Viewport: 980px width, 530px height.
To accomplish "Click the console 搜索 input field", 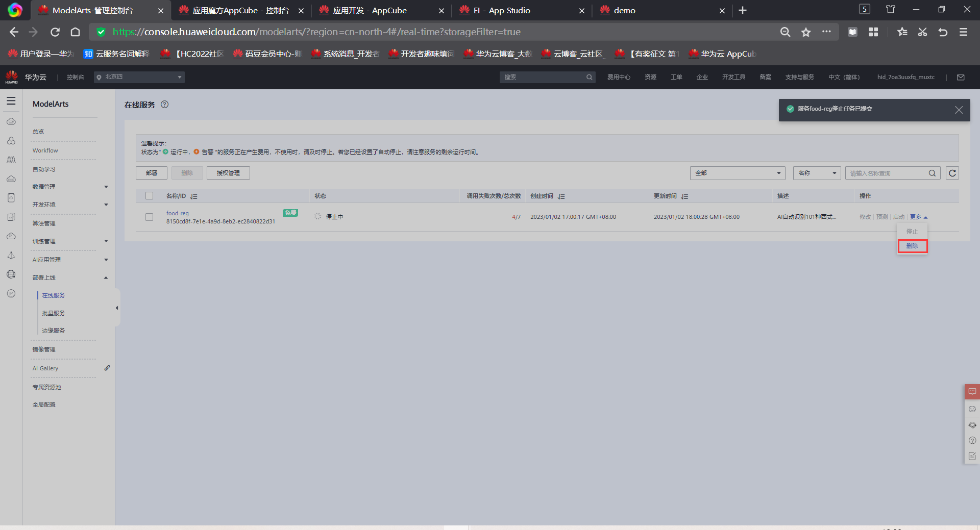I will click(x=548, y=77).
